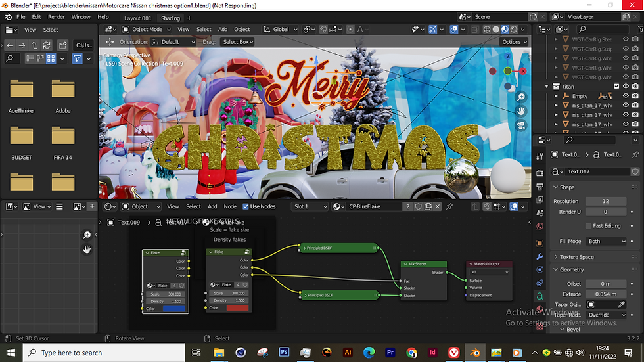
Task: Open Fill Mode Both dropdown
Action: tap(606, 241)
